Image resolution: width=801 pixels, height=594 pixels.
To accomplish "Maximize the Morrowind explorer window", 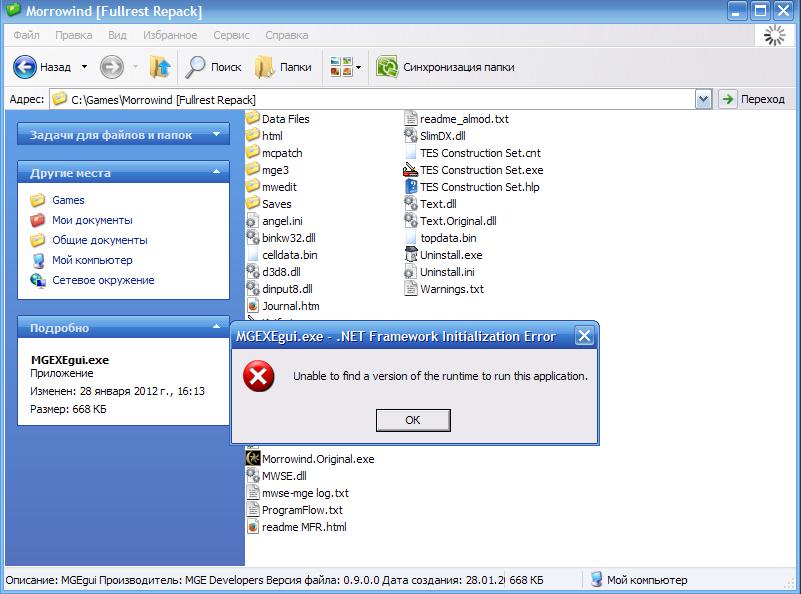I will [x=760, y=11].
